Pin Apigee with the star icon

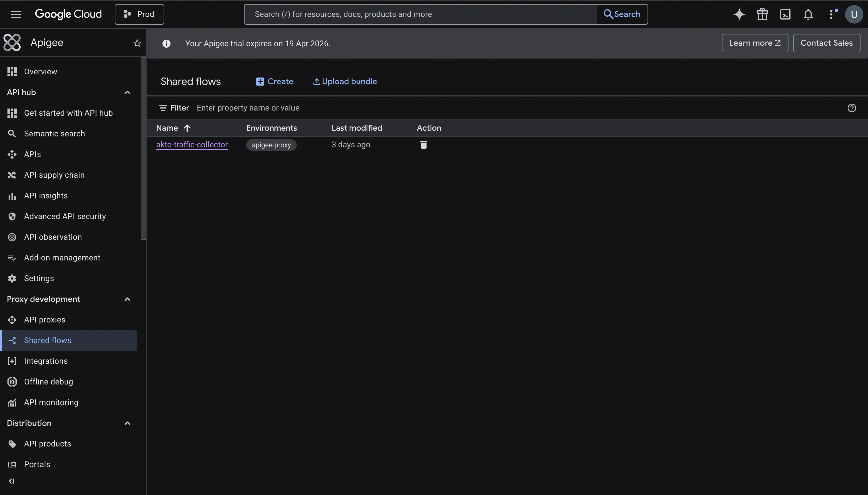[x=137, y=43]
